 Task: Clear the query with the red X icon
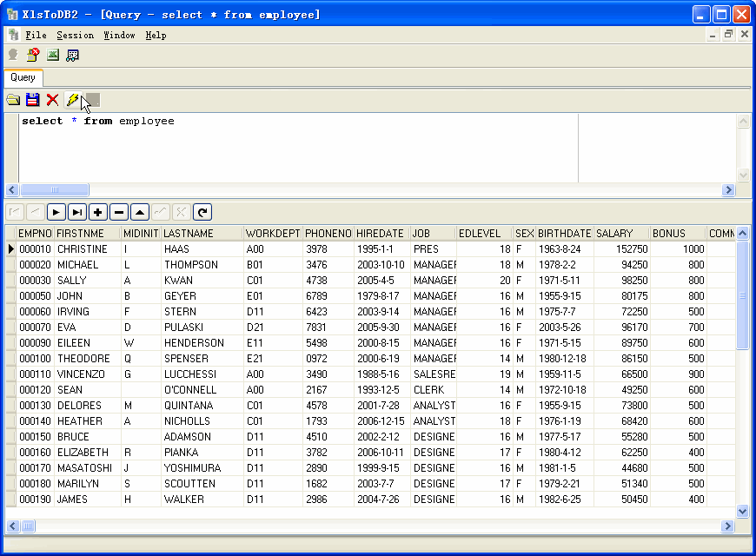(52, 100)
